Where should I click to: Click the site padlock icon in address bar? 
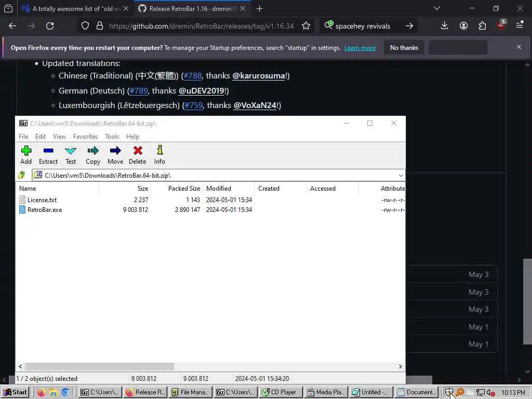click(x=100, y=26)
